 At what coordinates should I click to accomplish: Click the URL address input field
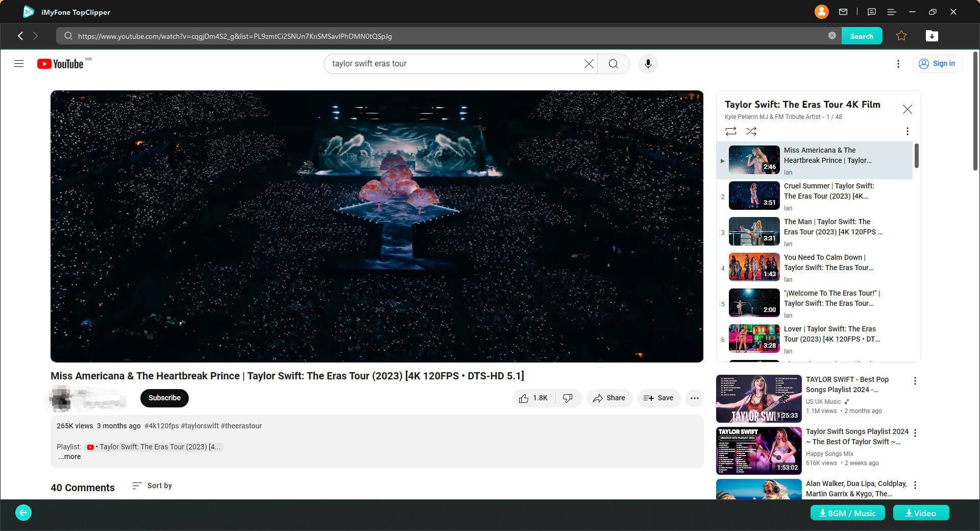pyautogui.click(x=449, y=36)
